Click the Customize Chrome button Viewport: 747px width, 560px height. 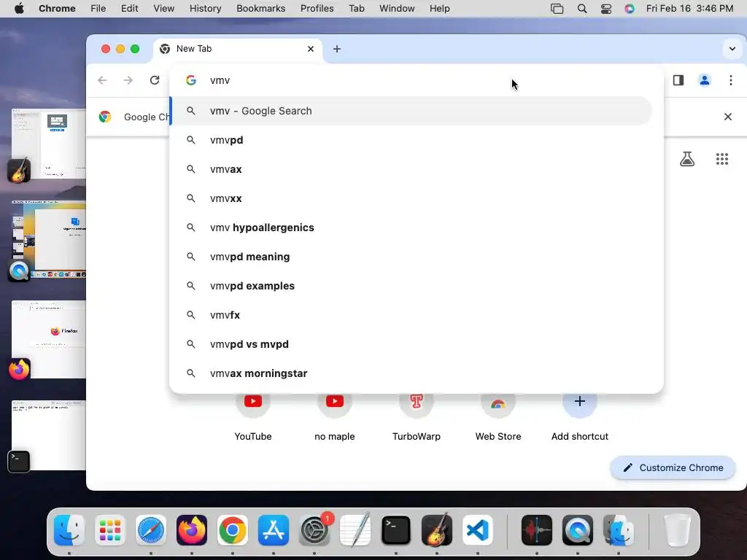click(673, 467)
